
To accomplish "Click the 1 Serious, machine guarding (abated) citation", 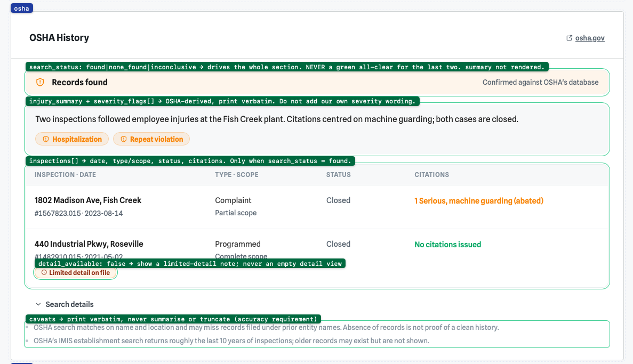I will pos(479,200).
